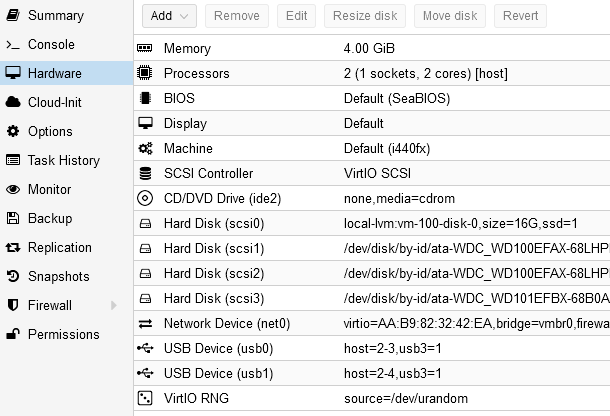
Task: Click the Memory RAM icon
Action: tap(145, 49)
